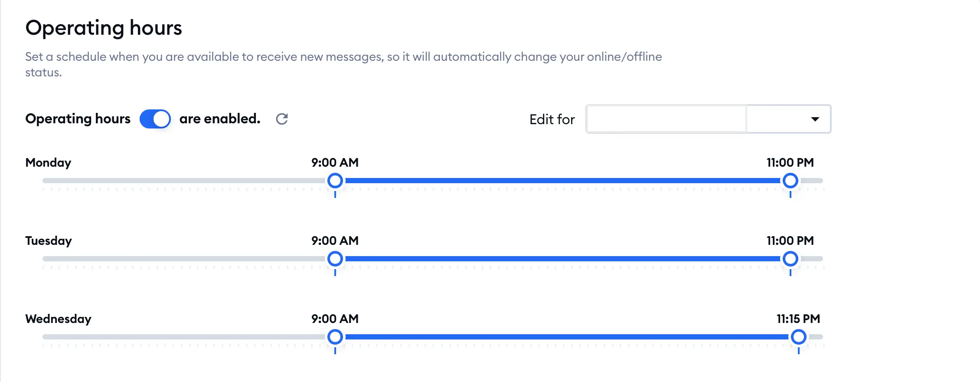Click the Tuesday 11:00 PM slider handle

tap(791, 259)
